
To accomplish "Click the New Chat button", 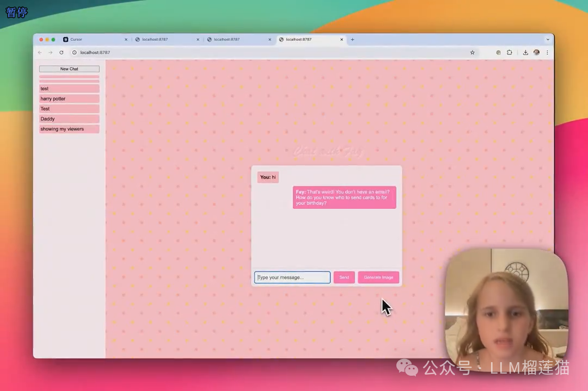I will pyautogui.click(x=69, y=69).
